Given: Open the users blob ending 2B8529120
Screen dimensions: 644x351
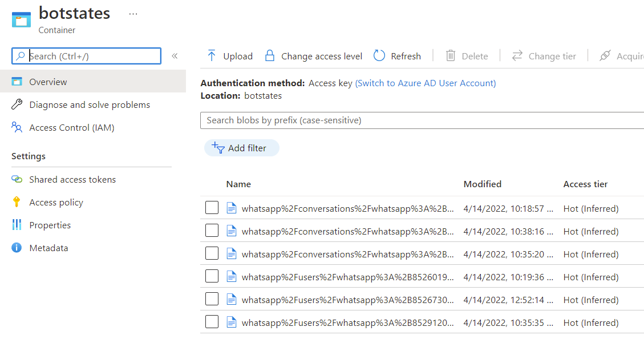Looking at the screenshot, I should (x=348, y=322).
